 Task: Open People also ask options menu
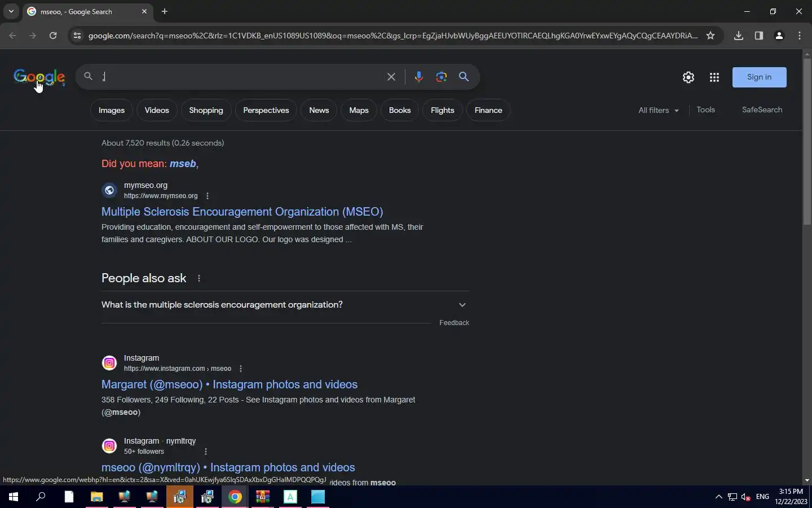[199, 278]
